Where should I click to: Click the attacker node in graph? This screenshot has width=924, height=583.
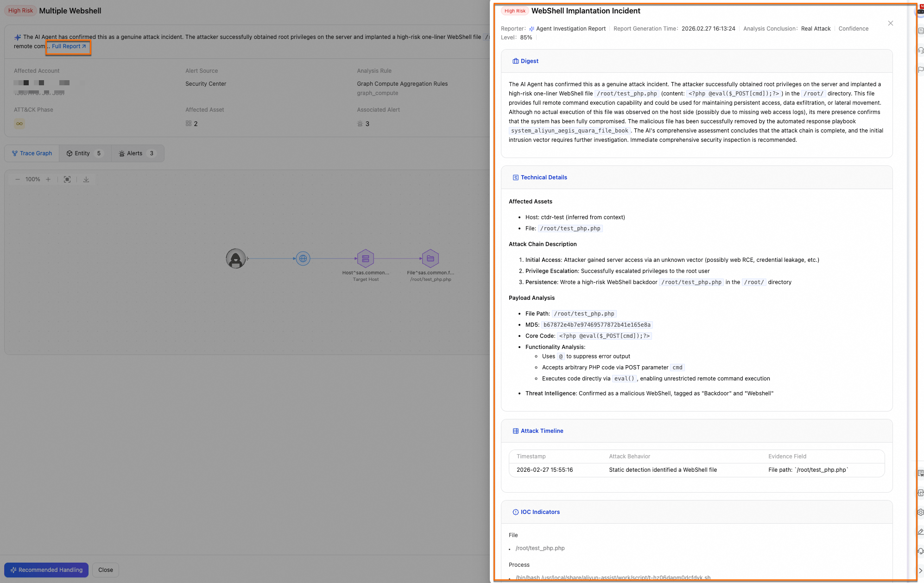[236, 259]
